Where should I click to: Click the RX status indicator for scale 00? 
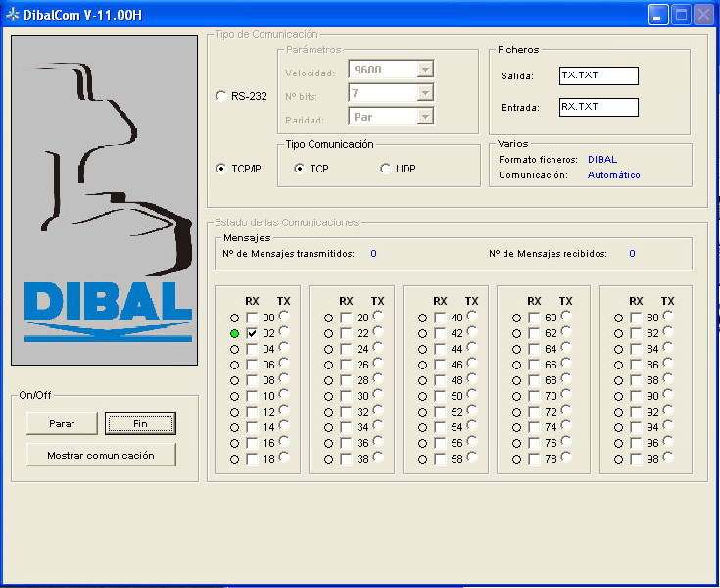click(235, 318)
